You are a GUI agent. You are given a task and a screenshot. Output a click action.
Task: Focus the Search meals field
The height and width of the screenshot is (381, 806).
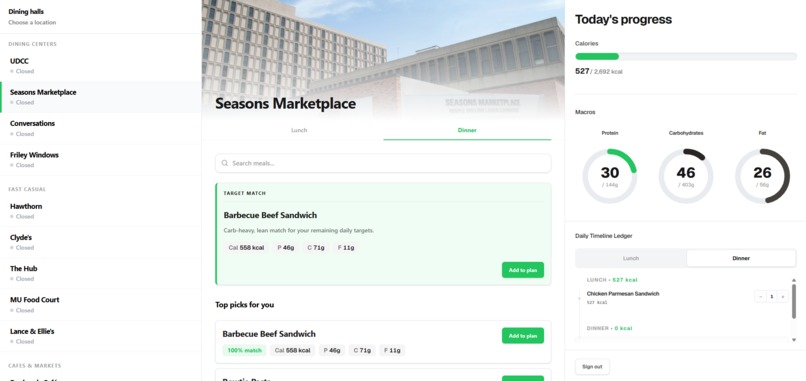[x=383, y=163]
